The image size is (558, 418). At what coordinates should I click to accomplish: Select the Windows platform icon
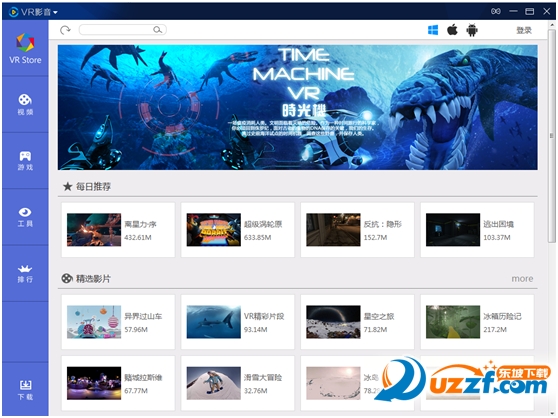433,30
